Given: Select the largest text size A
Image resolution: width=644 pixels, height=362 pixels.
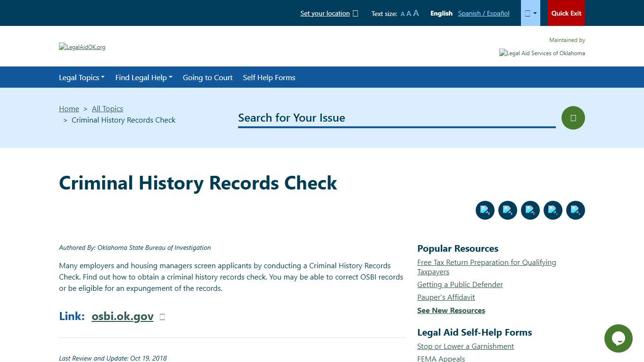Looking at the screenshot, I should (x=415, y=13).
